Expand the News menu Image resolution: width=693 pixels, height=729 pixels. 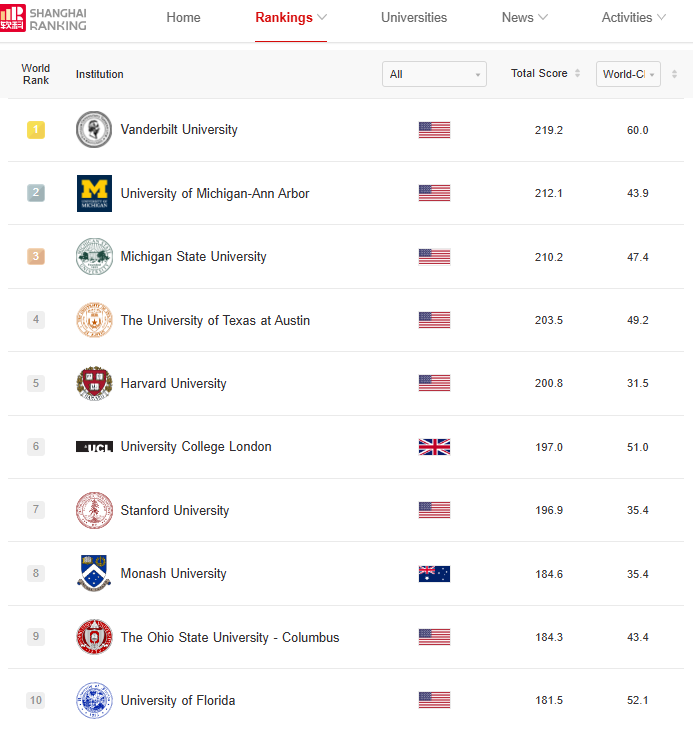[x=525, y=18]
